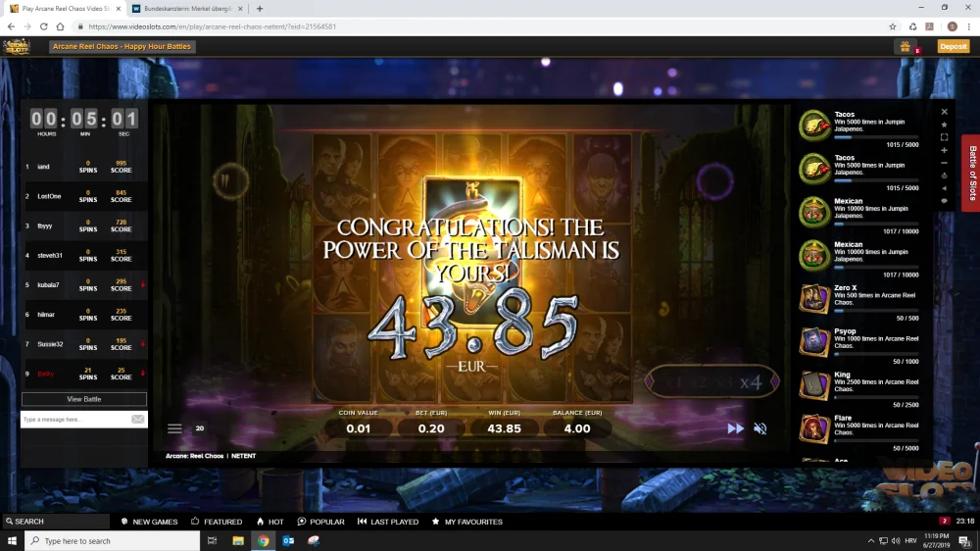Click the COIN VALUE display 0.01

click(358, 428)
